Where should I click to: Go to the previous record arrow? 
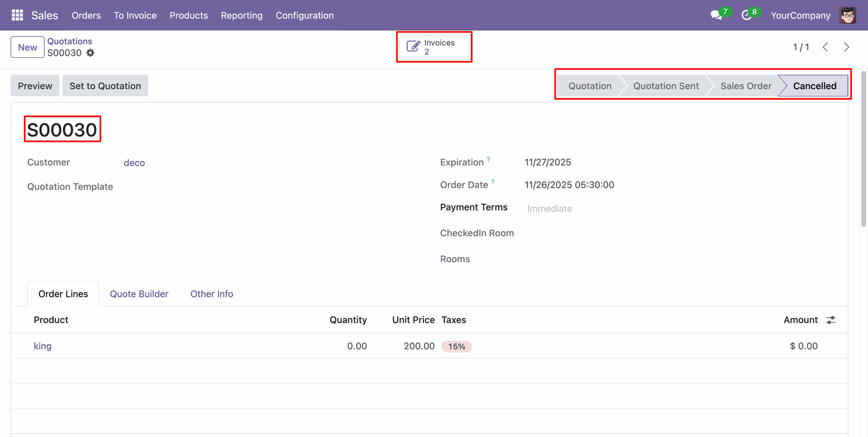pyautogui.click(x=826, y=47)
